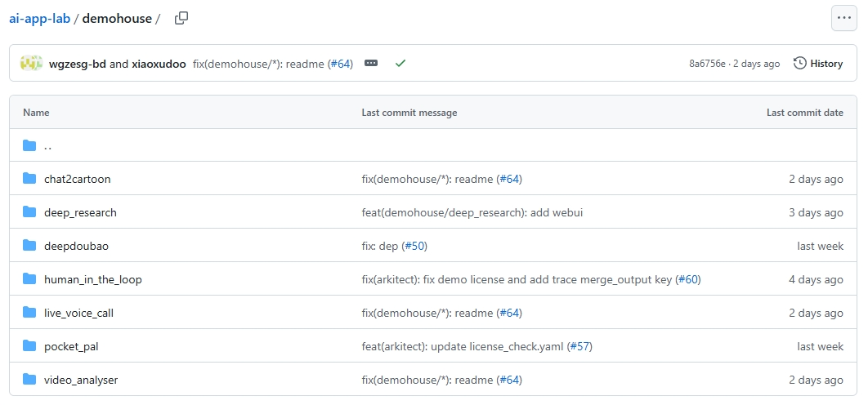
Task: Click the deepdoubao folder icon
Action: pyautogui.click(x=29, y=246)
